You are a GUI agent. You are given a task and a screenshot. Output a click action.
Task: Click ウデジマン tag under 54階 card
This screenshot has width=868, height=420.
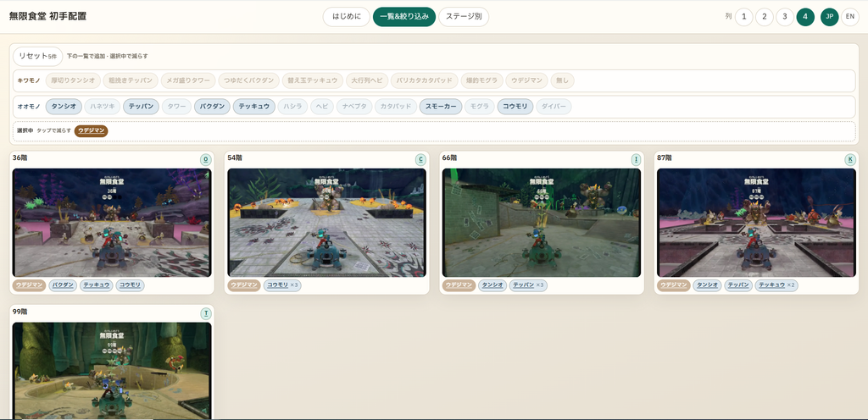pyautogui.click(x=244, y=285)
